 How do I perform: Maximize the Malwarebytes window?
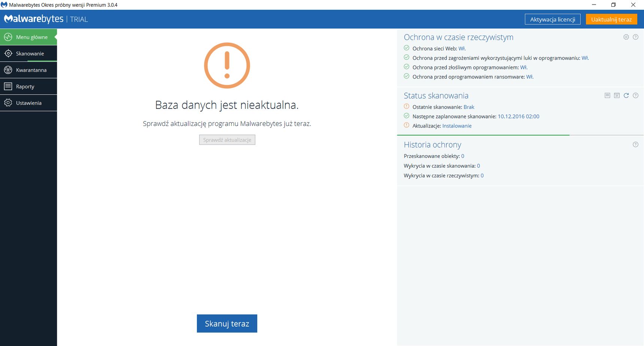[613, 5]
